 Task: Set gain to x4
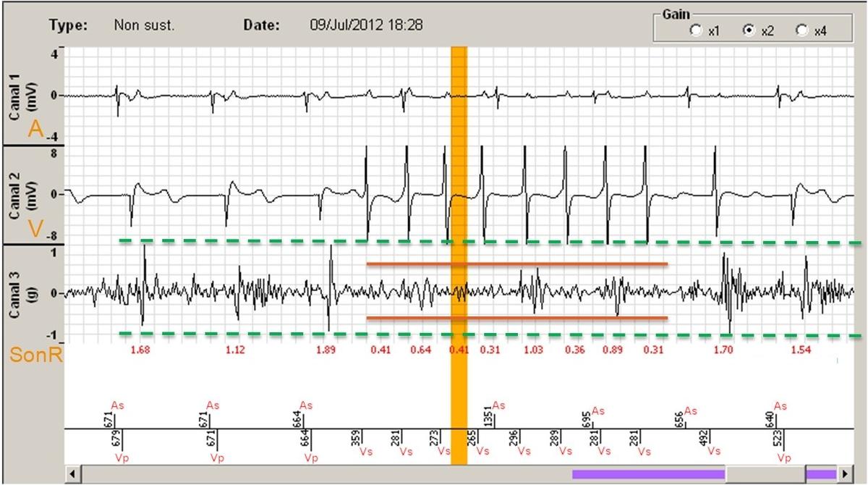801,30
